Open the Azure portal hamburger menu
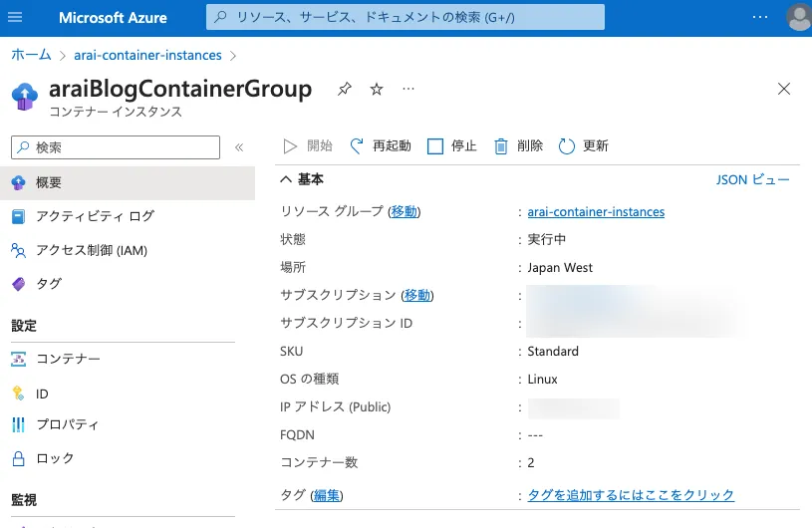The width and height of the screenshot is (812, 528). coord(15,17)
